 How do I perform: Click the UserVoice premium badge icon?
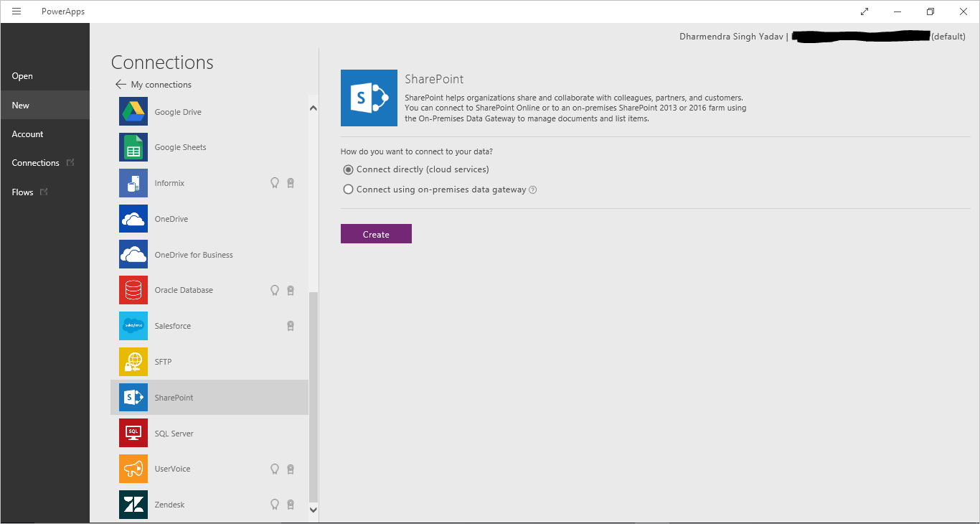click(291, 469)
